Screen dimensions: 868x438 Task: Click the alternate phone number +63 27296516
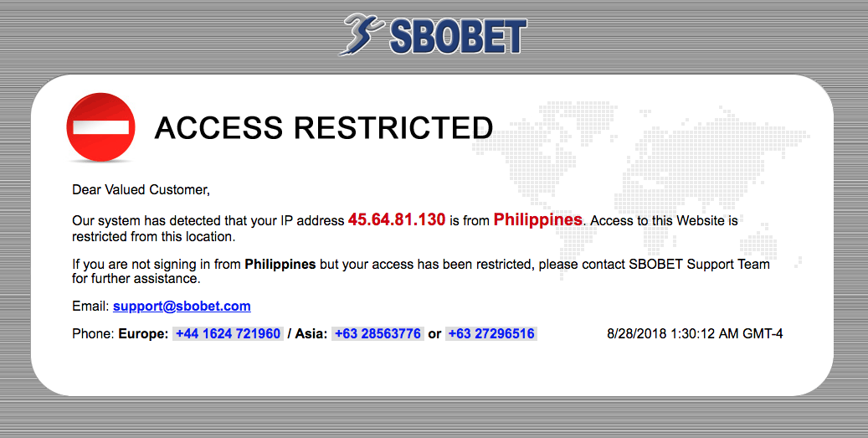point(491,334)
